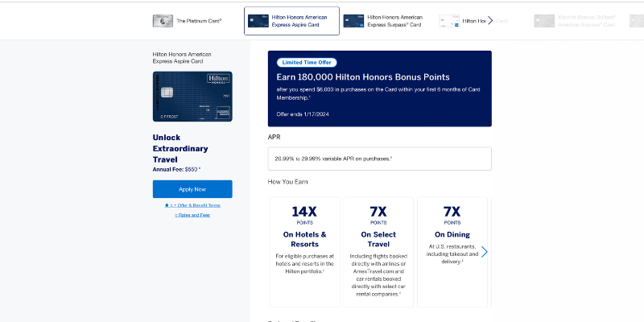Click the Marriott Bonvoy Brilliant card icon
The height and width of the screenshot is (322, 644).
point(543,21)
